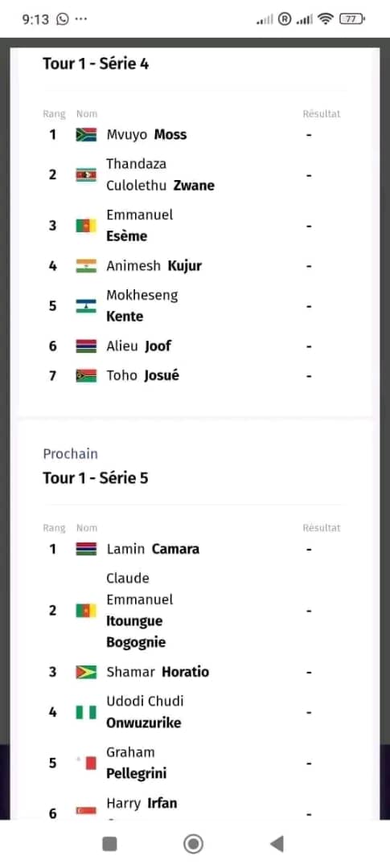Tap the WhatsApp notification icon in status bar
This screenshot has height=868, width=390.
coord(63,19)
